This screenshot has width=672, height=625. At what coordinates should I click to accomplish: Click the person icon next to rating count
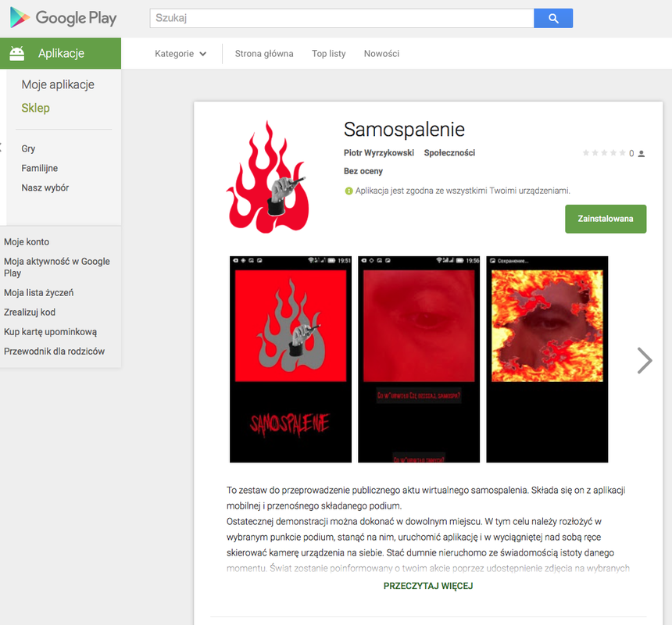(642, 153)
